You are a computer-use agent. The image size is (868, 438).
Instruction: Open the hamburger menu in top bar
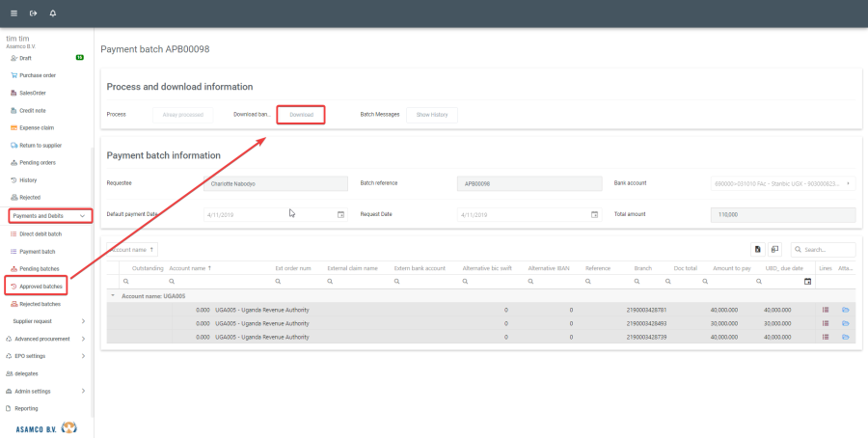coord(14,14)
